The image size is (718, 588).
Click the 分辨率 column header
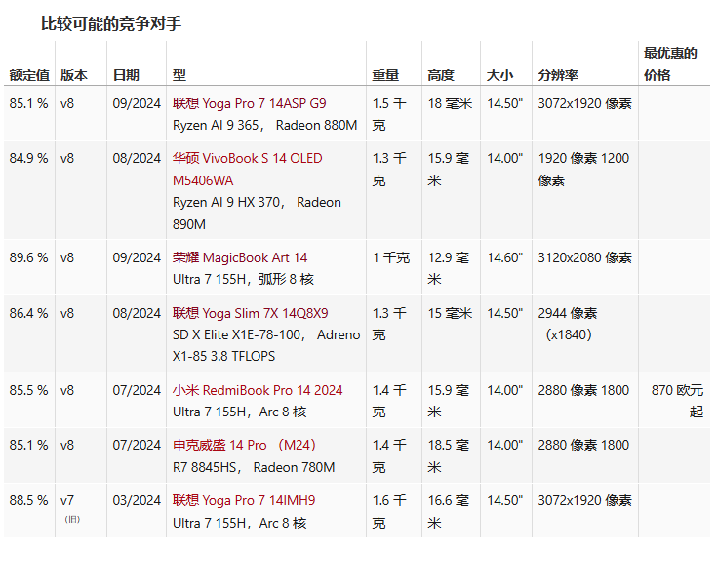[x=558, y=75]
